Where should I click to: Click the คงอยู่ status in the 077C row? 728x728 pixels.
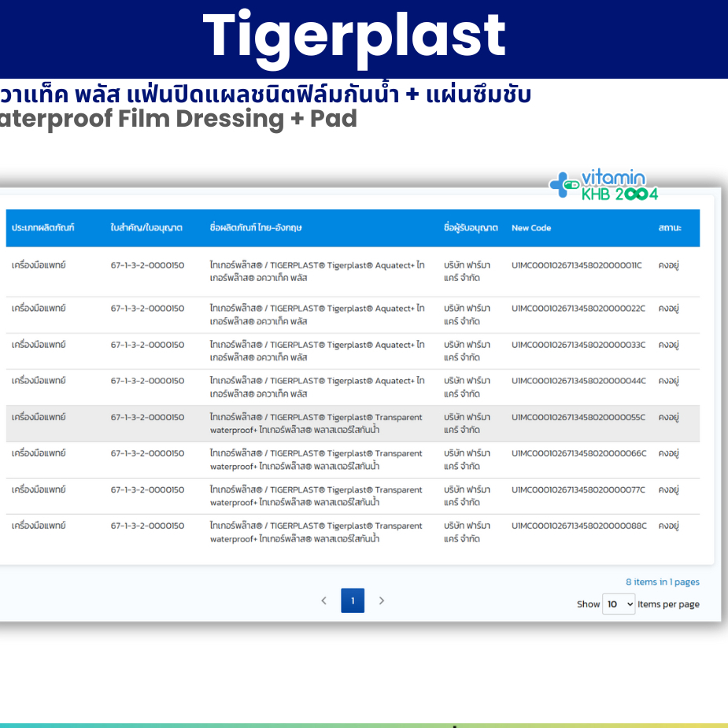coord(668,490)
